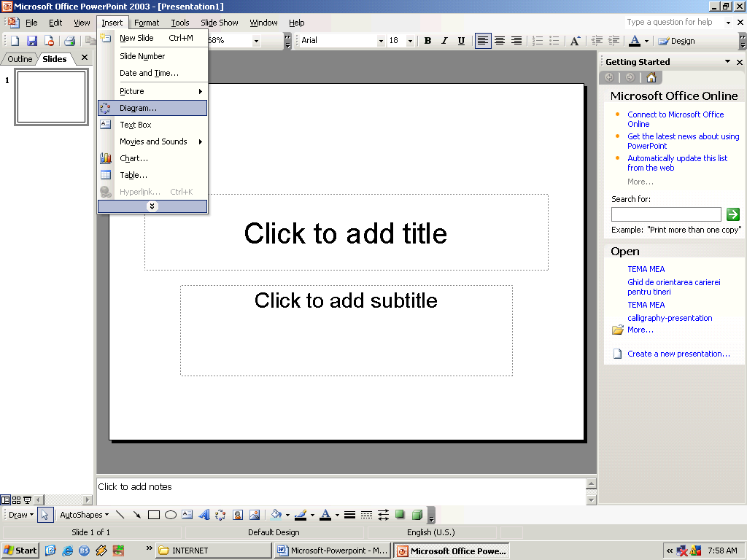747x560 pixels.
Task: Open Ghid de orientarea carierei link
Action: (673, 287)
